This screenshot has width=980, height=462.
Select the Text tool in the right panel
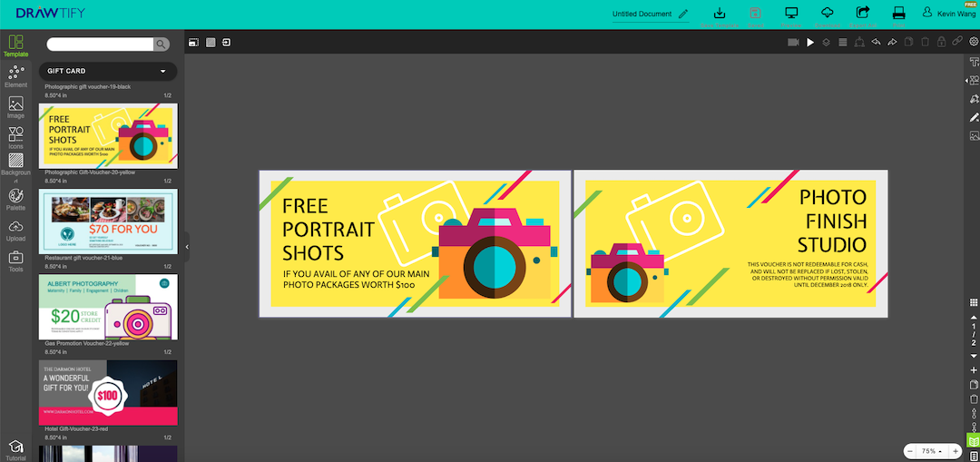point(973,62)
